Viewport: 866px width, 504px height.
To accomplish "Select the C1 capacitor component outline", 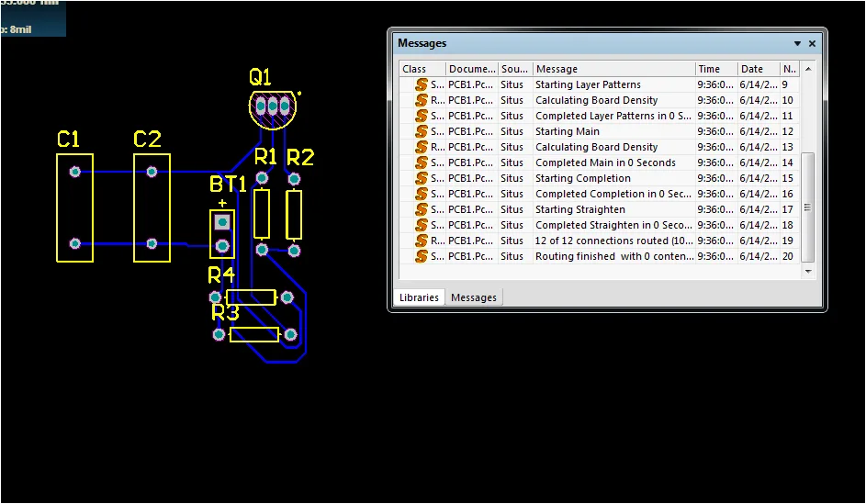I will click(x=74, y=207).
